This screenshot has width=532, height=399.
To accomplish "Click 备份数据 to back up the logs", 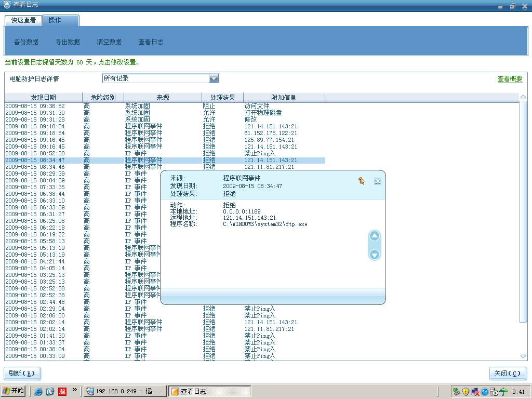I will 26,42.
